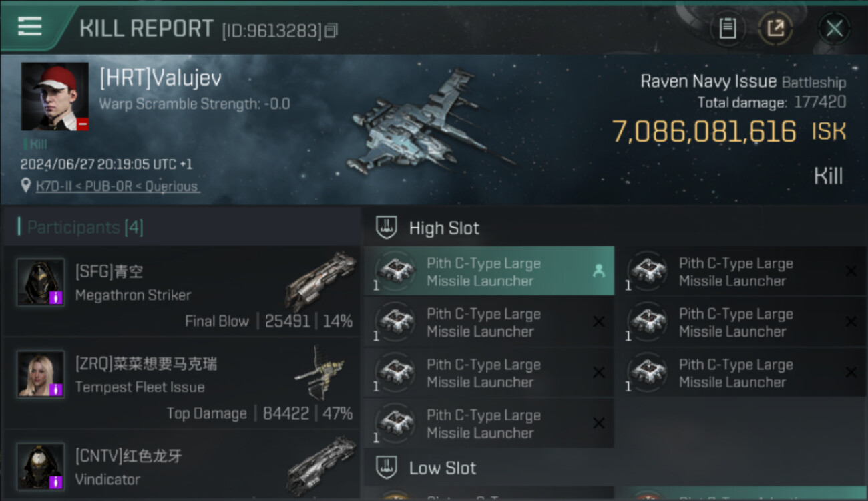Select highlighted Pith C-Type Large Missile Launcher
This screenshot has width=868, height=501.
[x=489, y=271]
